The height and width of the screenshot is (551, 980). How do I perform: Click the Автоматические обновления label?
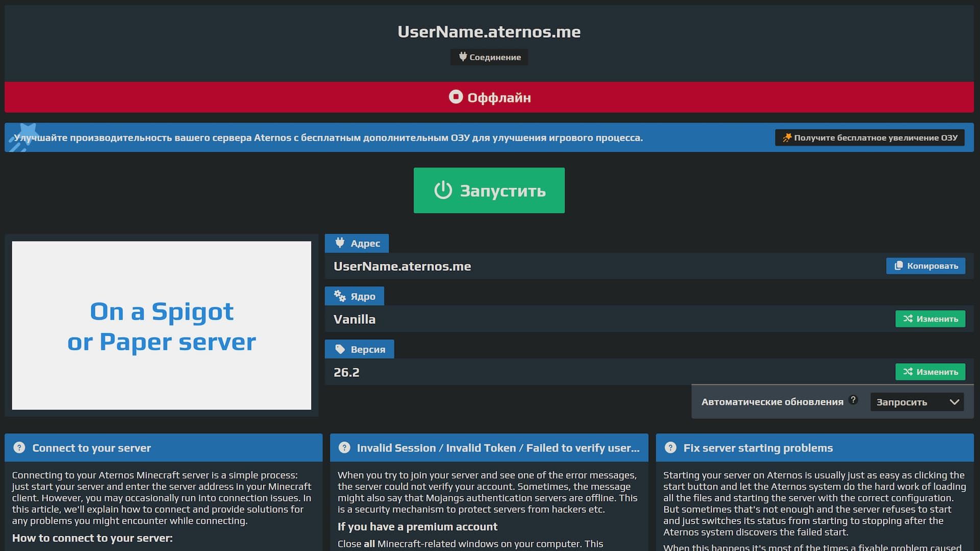tap(772, 402)
